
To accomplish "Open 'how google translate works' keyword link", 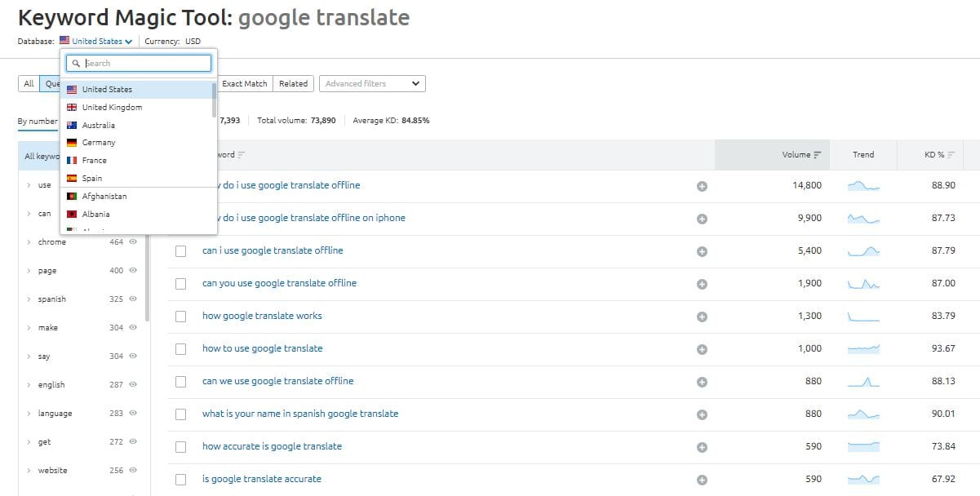I will point(262,316).
